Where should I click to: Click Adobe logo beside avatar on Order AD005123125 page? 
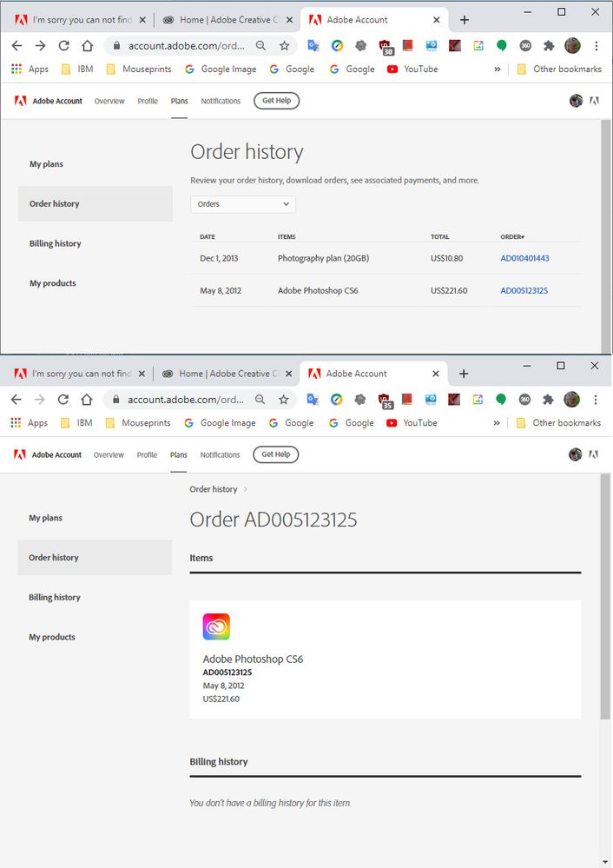pos(594,454)
